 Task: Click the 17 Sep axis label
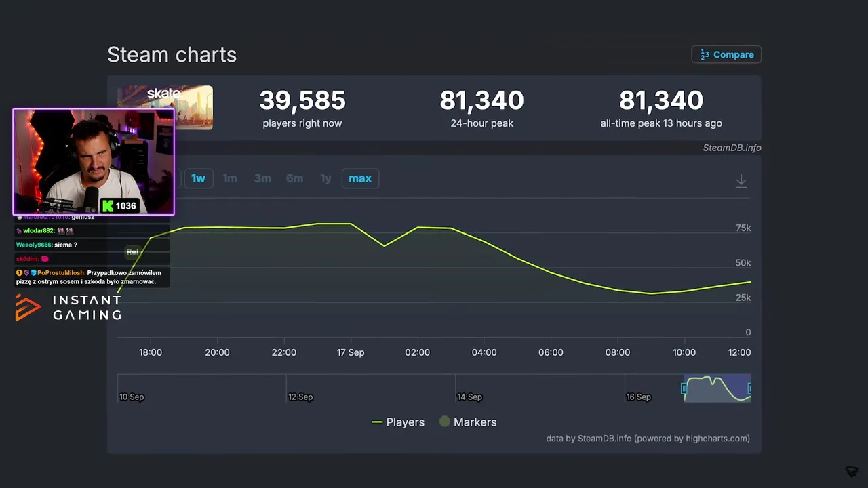351,352
